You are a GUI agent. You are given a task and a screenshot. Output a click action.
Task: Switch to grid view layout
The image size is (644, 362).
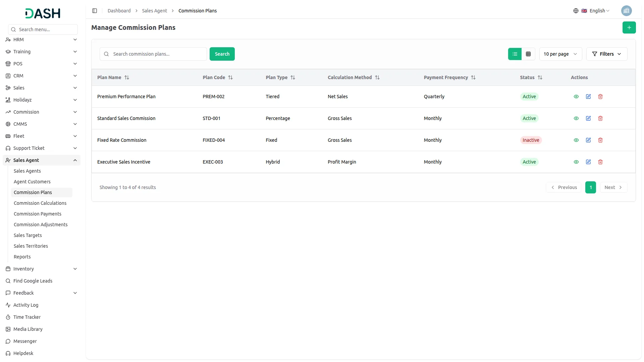point(528,54)
